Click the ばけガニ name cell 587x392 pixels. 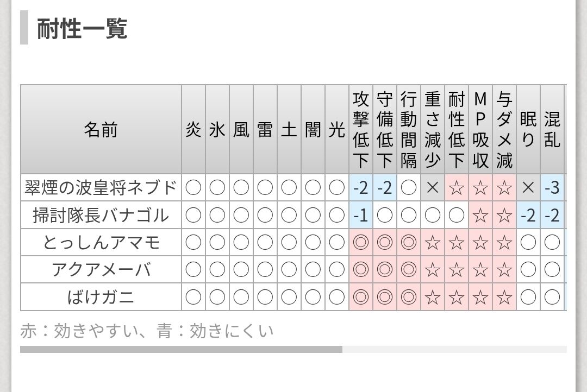(101, 297)
